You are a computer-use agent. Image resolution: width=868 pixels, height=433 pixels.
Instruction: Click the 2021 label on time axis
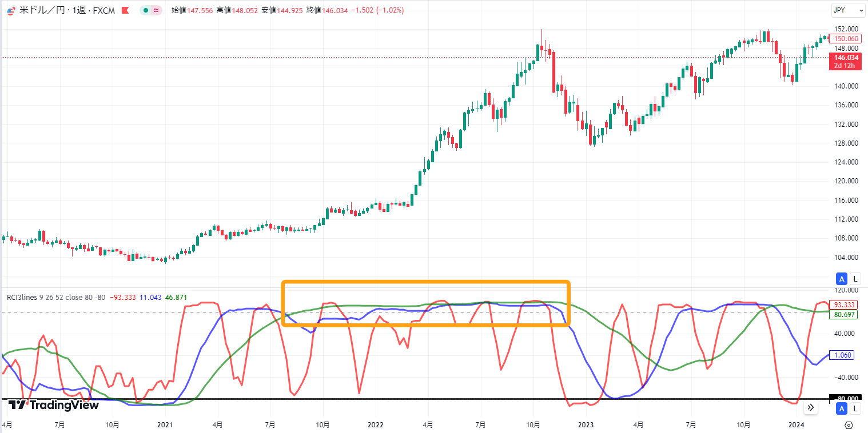pos(165,425)
